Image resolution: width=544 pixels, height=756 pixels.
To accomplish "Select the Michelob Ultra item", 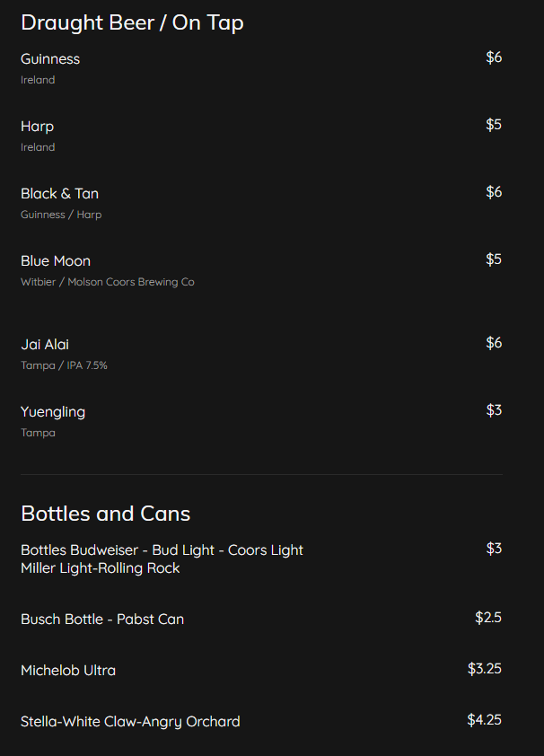I will 68,671.
